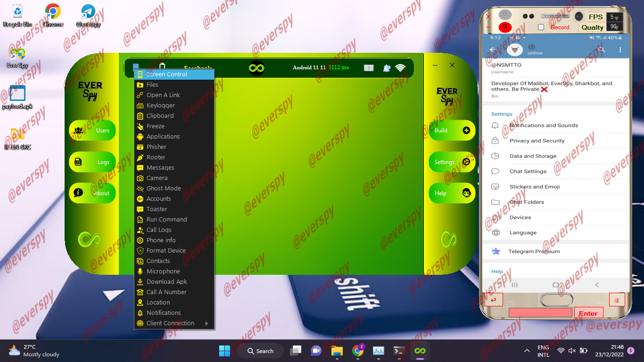
Task: Choose Contacts in the context menu
Action: point(174,261)
